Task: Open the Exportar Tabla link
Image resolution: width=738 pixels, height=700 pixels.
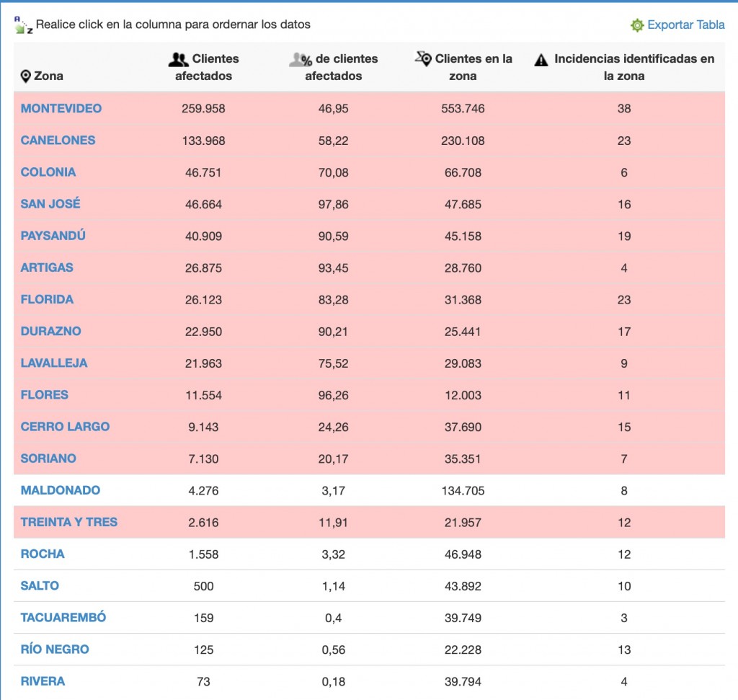Action: pyautogui.click(x=685, y=25)
